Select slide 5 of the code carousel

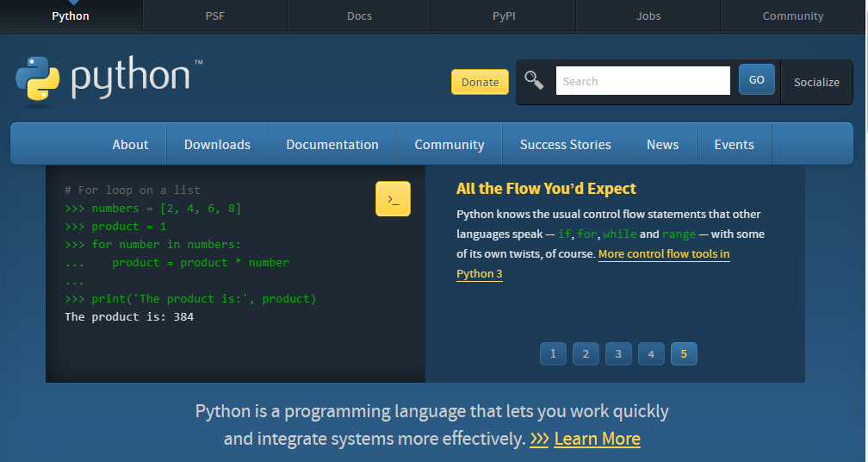pos(684,353)
